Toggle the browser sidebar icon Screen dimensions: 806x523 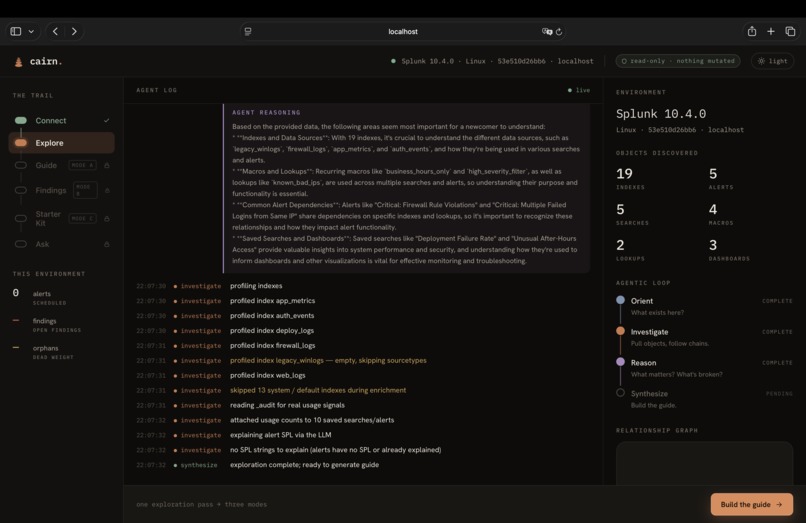(16, 31)
